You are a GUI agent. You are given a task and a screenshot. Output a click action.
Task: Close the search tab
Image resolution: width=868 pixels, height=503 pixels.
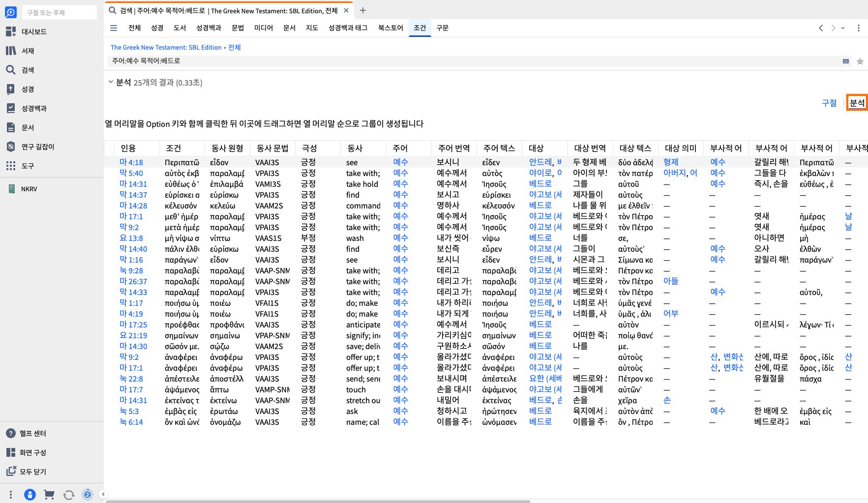point(346,10)
